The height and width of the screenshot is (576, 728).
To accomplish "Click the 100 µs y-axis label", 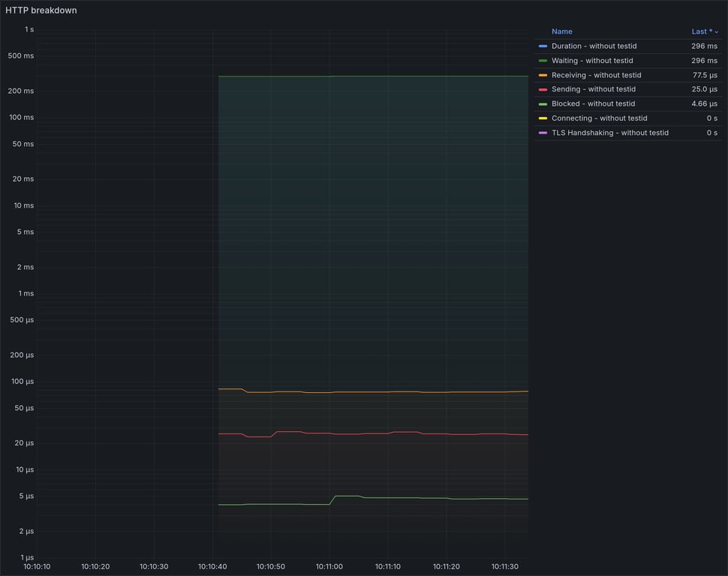I will point(23,381).
